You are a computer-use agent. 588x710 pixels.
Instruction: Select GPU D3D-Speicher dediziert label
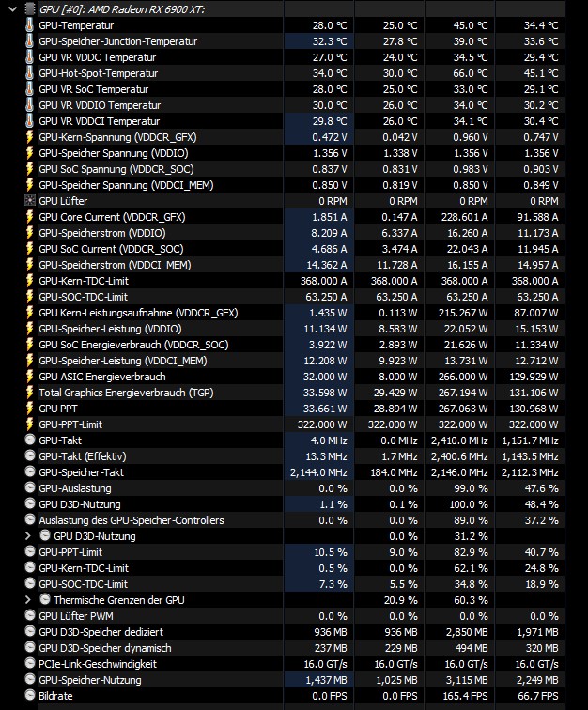click(101, 632)
